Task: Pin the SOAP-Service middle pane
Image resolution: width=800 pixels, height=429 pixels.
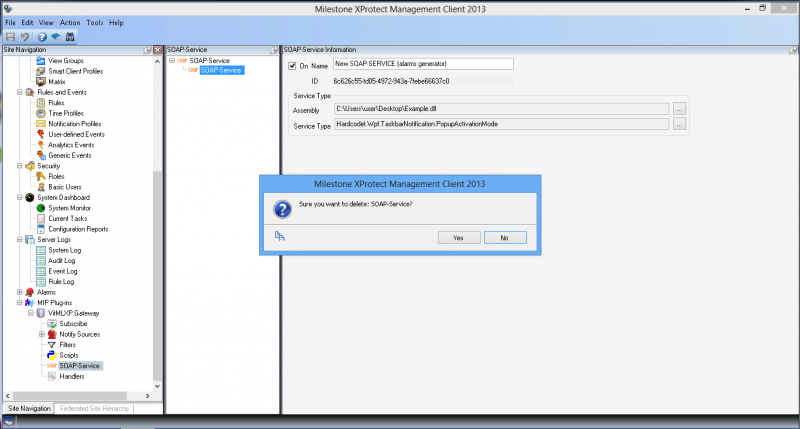Action: 273,50
